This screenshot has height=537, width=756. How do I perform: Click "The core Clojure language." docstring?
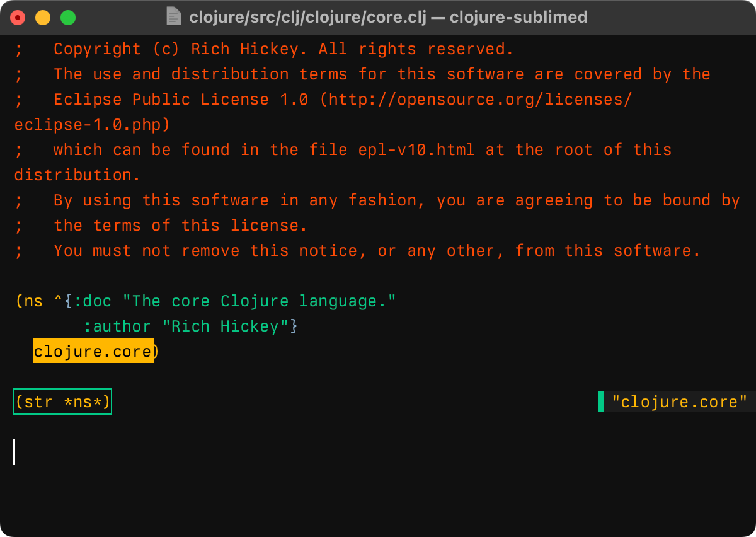point(260,301)
